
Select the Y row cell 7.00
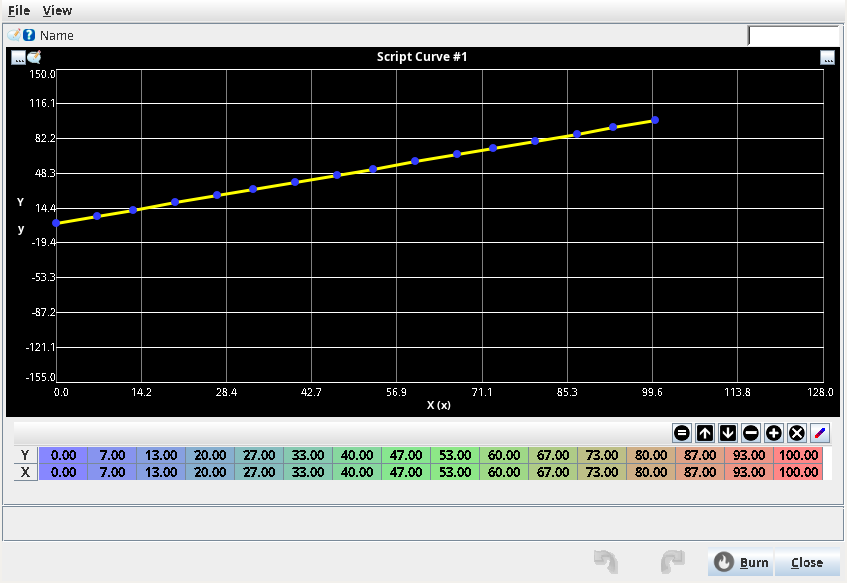click(x=112, y=455)
